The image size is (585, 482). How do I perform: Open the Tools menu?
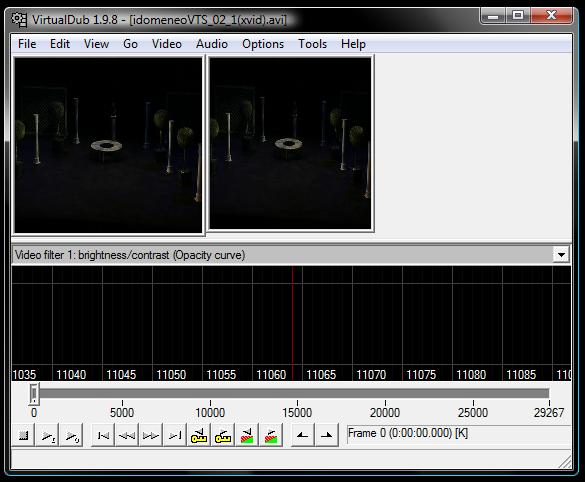312,44
